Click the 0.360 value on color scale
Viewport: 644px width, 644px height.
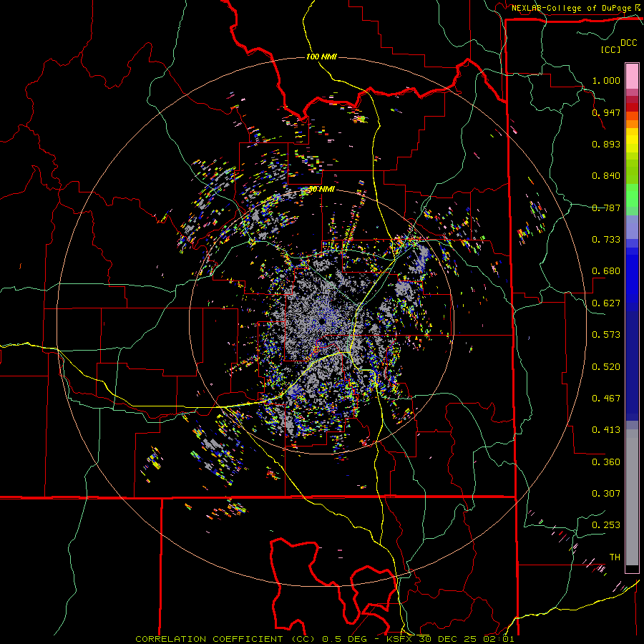pos(606,462)
